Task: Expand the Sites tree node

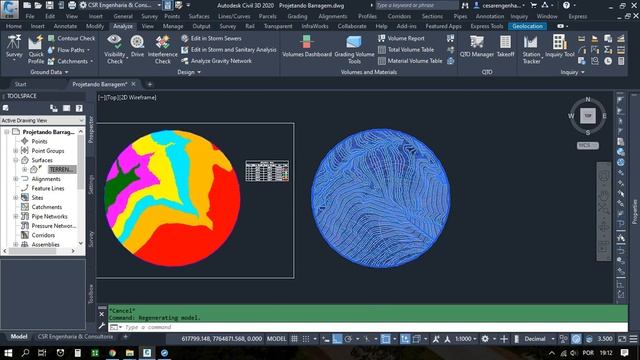Action: pos(16,198)
